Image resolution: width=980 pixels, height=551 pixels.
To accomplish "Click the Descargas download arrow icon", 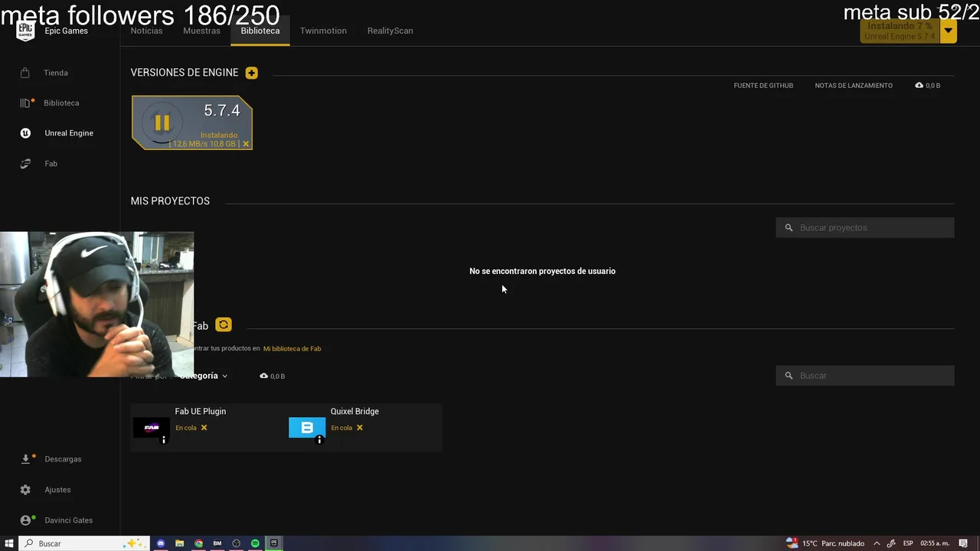I will 25,459.
